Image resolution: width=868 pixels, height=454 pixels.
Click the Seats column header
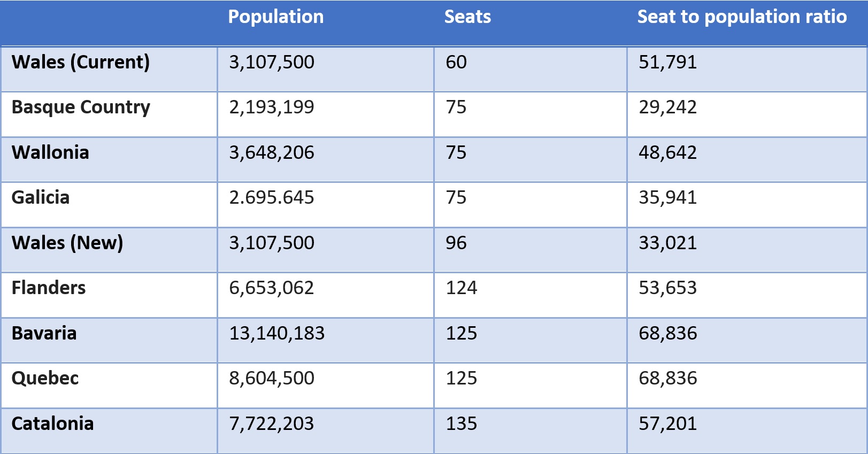467,17
